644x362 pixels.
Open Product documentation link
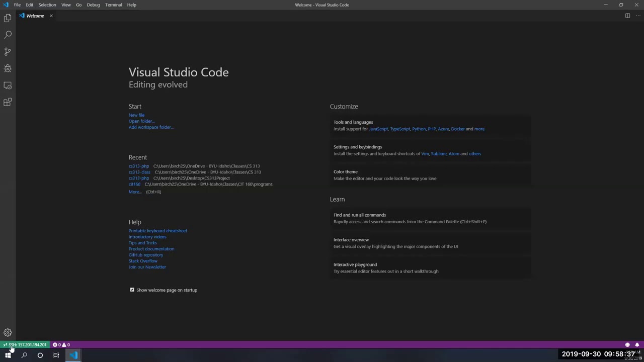[151, 249]
